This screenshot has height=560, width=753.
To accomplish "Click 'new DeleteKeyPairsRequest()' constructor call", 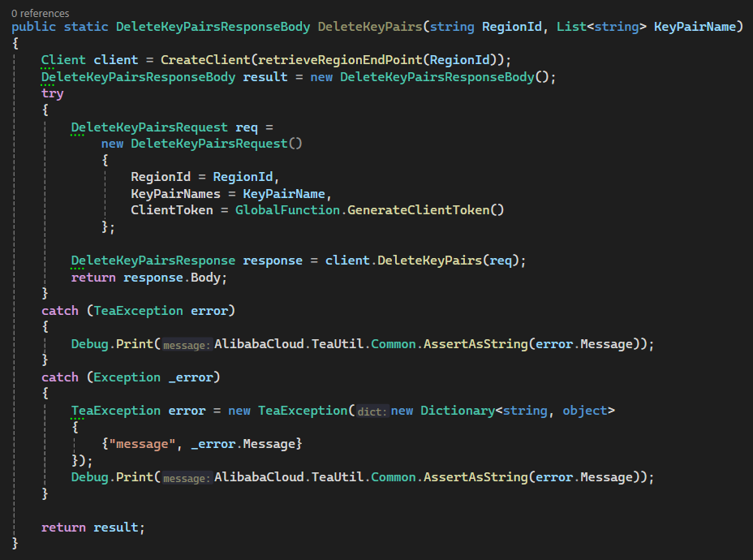I will [202, 144].
